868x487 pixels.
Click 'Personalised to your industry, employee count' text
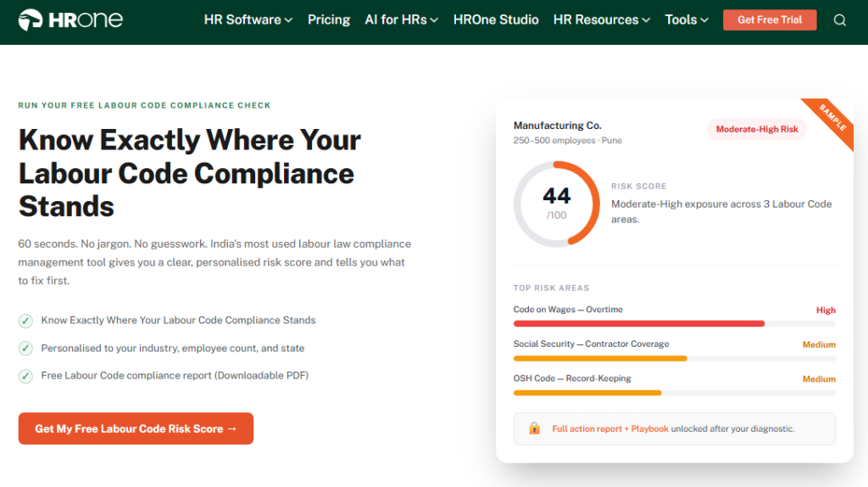tap(173, 349)
